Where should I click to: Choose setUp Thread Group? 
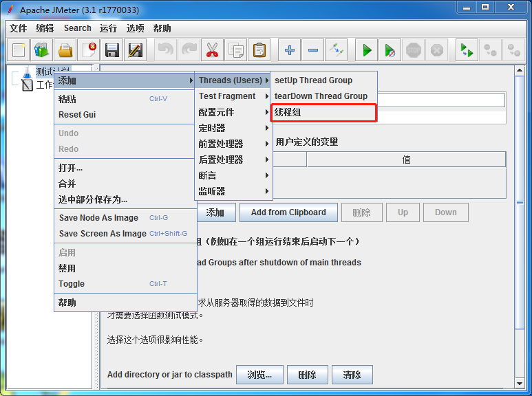[x=323, y=80]
